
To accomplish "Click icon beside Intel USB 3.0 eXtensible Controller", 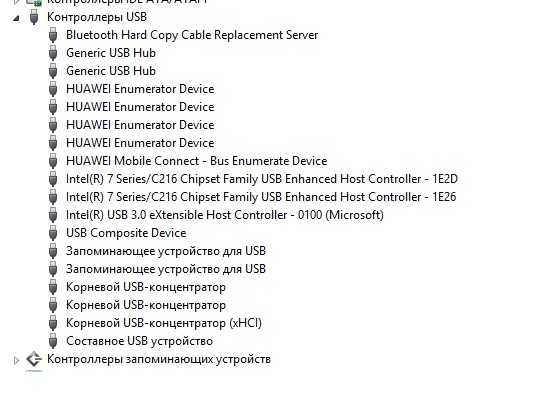I will point(53,215).
